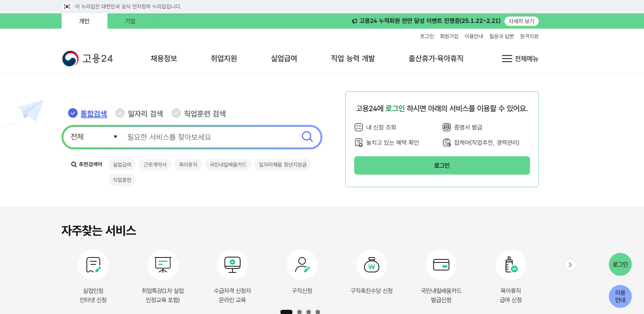Click the 수급자격 신청자 온라인 교육 icon
Viewport: 644px width, 314px height.
click(233, 265)
